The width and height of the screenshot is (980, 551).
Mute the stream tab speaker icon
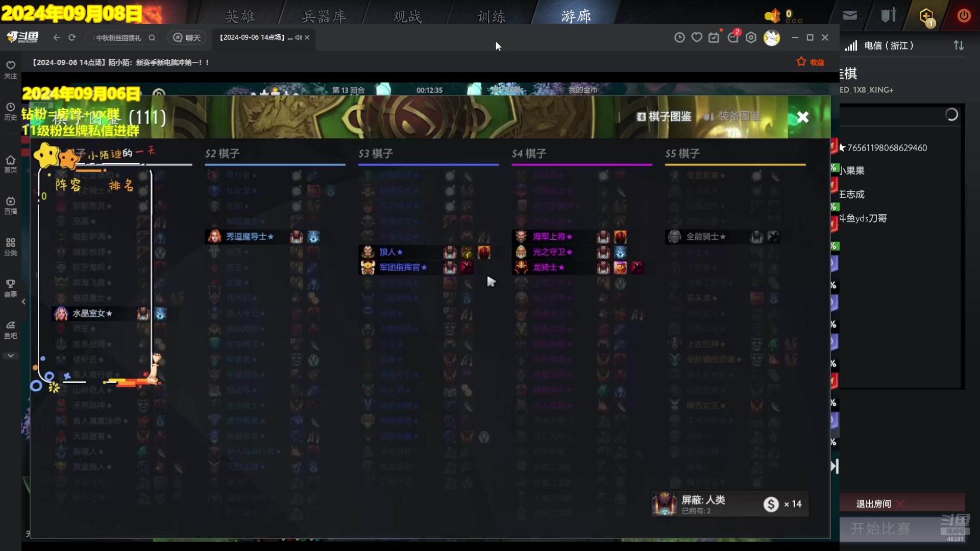coord(299,37)
